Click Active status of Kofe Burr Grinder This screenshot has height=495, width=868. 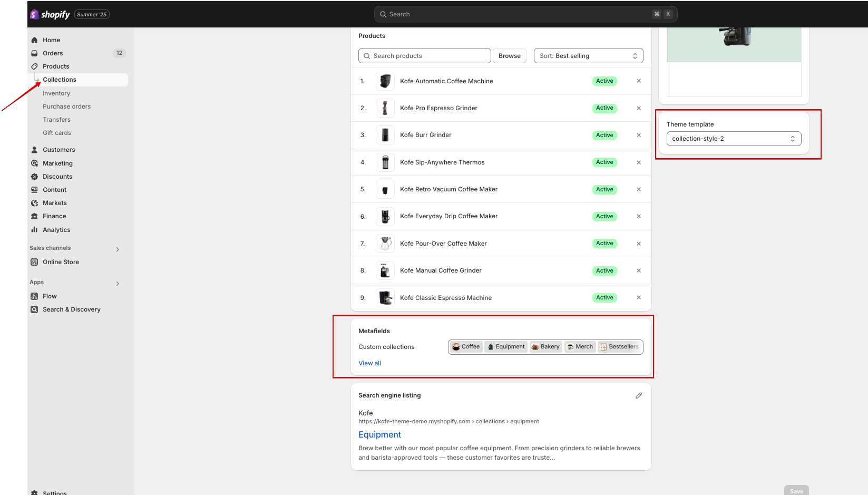tap(604, 135)
